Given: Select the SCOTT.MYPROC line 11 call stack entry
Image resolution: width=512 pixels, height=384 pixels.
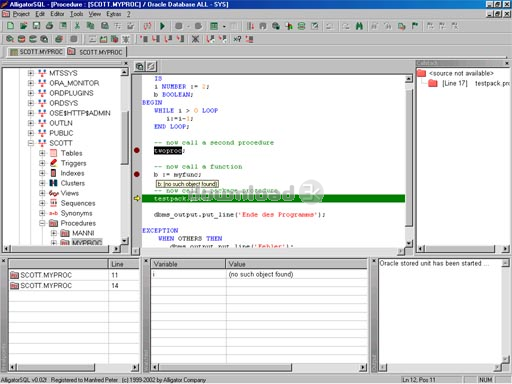Looking at the screenshot, I should (73, 275).
